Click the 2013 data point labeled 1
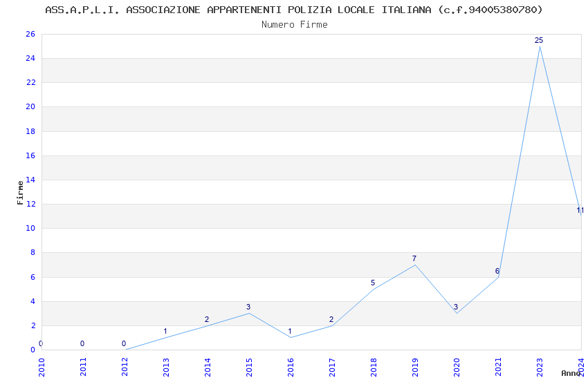The height and width of the screenshot is (380, 588). (166, 337)
